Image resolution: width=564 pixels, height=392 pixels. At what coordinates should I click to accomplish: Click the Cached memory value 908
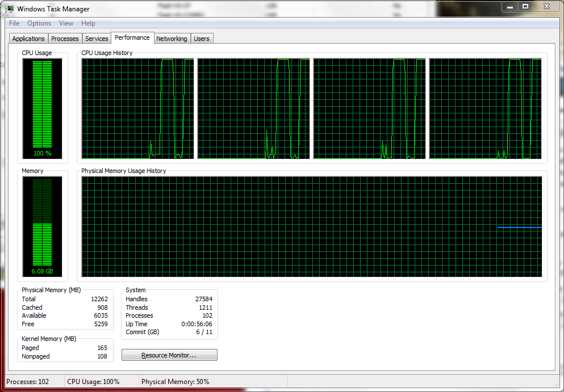pos(102,307)
